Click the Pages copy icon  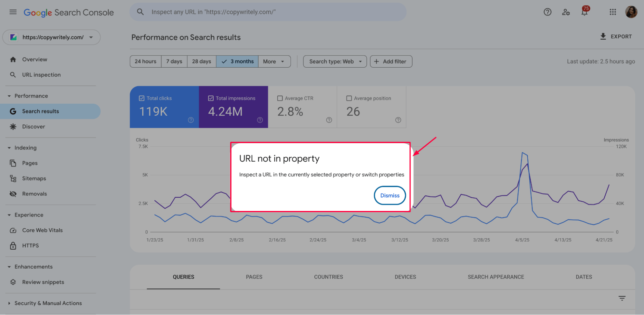point(13,163)
